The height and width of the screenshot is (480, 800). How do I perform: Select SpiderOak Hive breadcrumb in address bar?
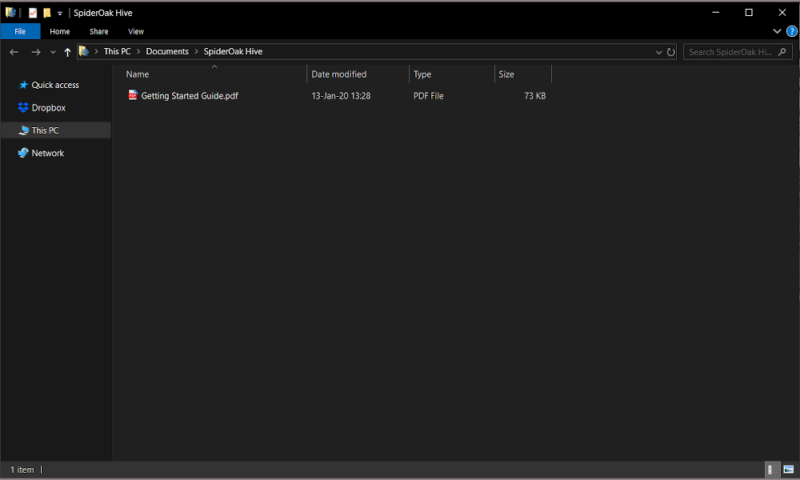[x=233, y=52]
